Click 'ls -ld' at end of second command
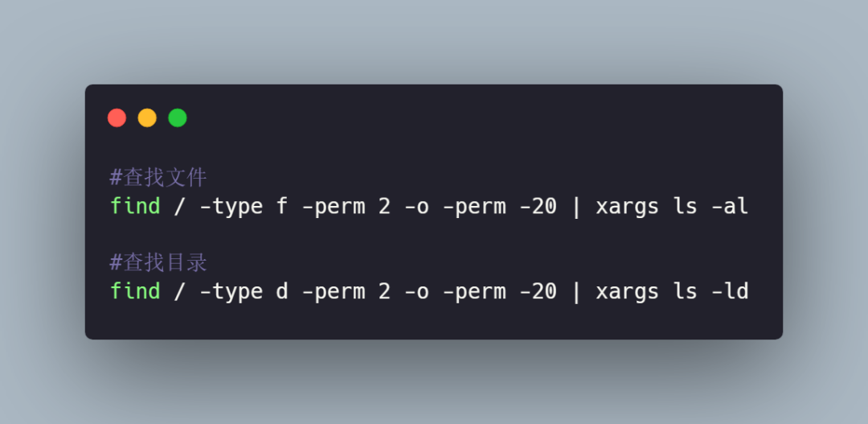 (x=710, y=291)
